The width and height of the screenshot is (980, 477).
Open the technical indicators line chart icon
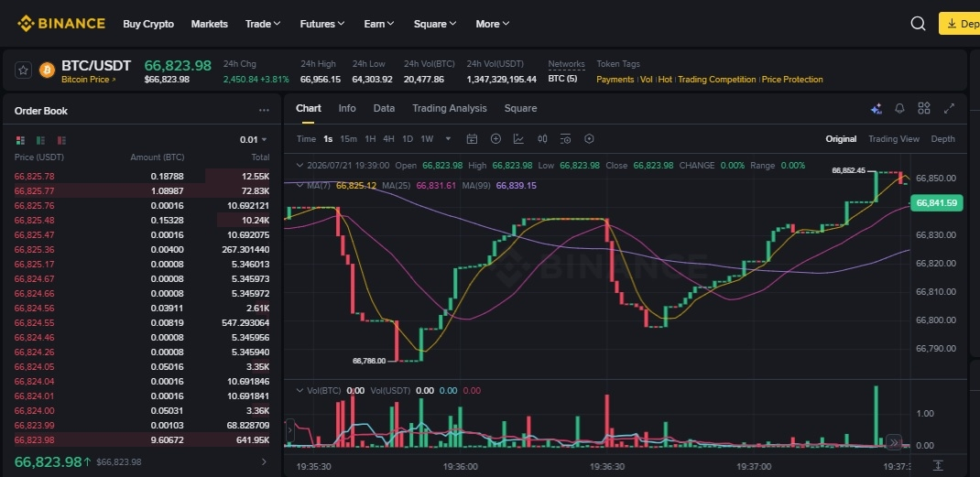tap(518, 139)
